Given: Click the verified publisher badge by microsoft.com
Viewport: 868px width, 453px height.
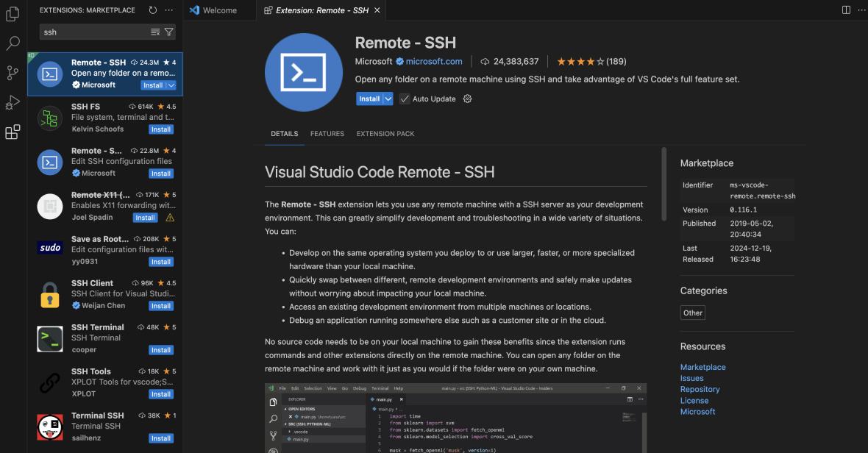Looking at the screenshot, I should (x=399, y=61).
